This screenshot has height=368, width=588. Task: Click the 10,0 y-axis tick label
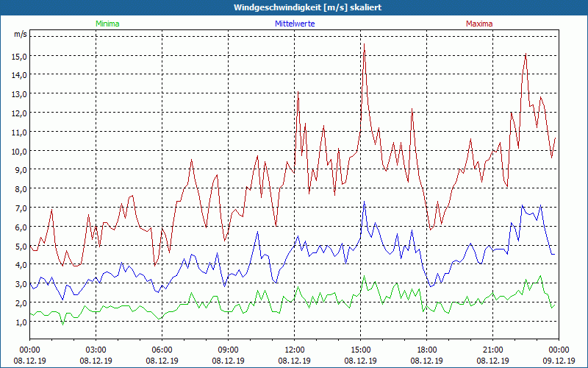coord(19,151)
